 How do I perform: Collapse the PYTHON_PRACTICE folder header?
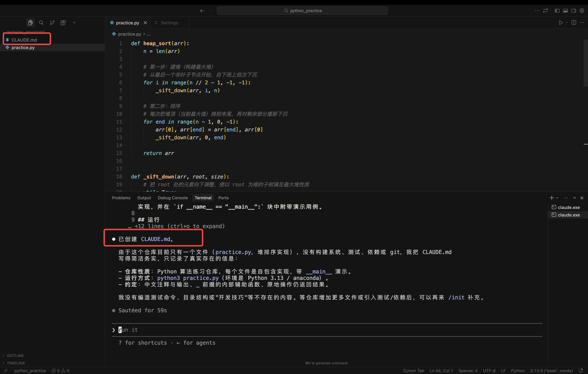pyautogui.click(x=26, y=32)
